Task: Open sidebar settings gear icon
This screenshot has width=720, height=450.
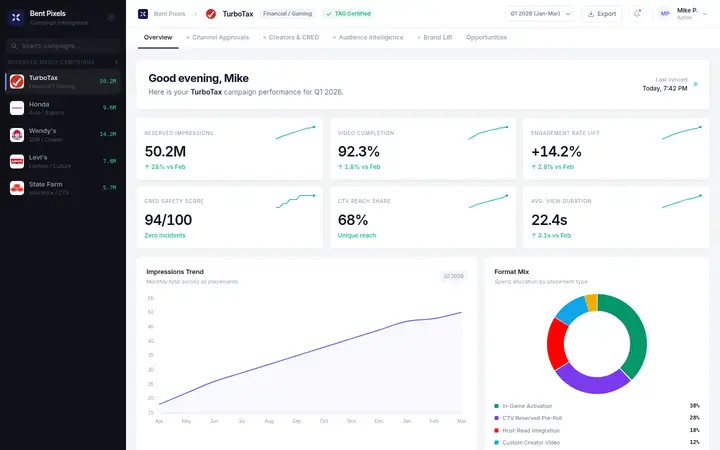Action: point(111,17)
